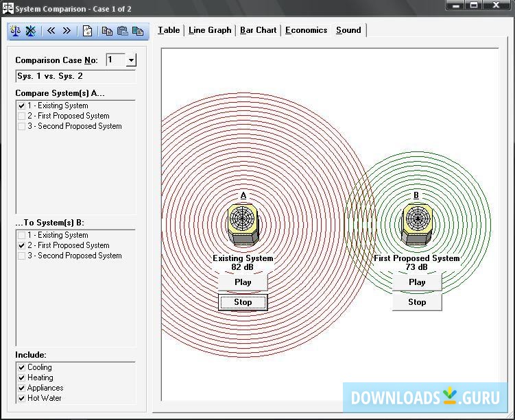Check Existing System in System(s) B list
The height and width of the screenshot is (420, 515).
pyautogui.click(x=22, y=235)
